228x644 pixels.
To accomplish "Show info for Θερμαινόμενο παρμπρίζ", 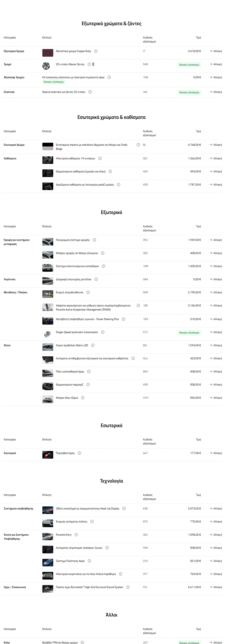I will pos(88,385).
